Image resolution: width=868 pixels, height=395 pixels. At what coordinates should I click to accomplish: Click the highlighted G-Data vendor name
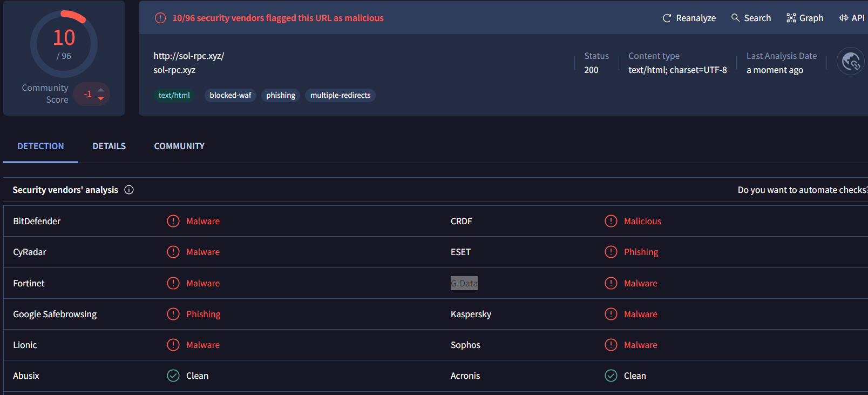pos(464,283)
